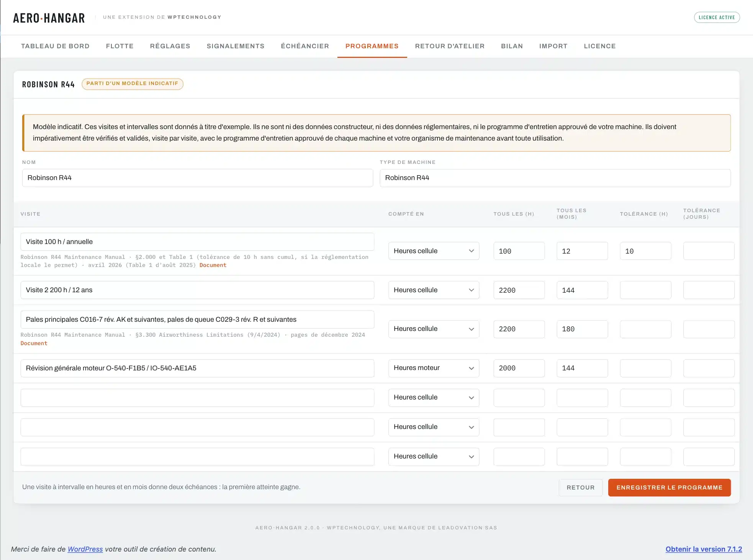The image size is (753, 560).
Task: Click months field showing 12
Action: click(582, 251)
